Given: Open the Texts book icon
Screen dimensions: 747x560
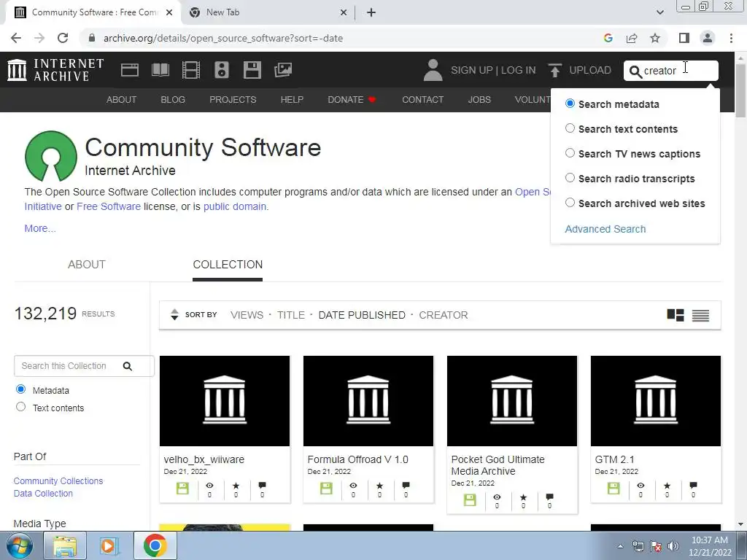Looking at the screenshot, I should (x=160, y=70).
